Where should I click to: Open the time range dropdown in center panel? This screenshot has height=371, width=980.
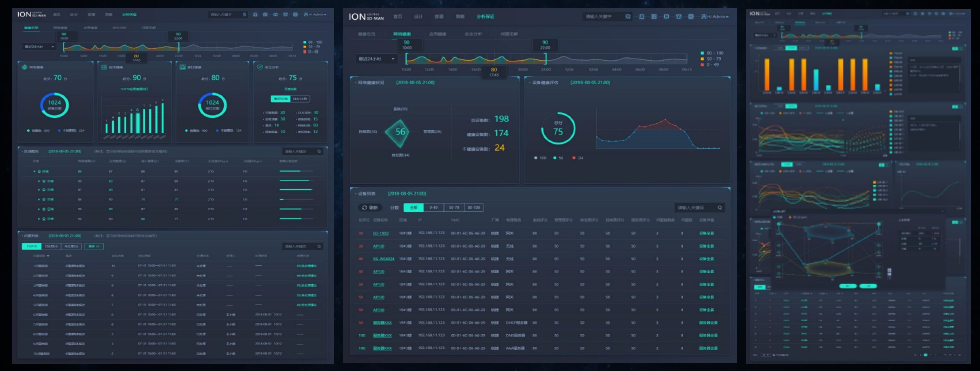377,59
